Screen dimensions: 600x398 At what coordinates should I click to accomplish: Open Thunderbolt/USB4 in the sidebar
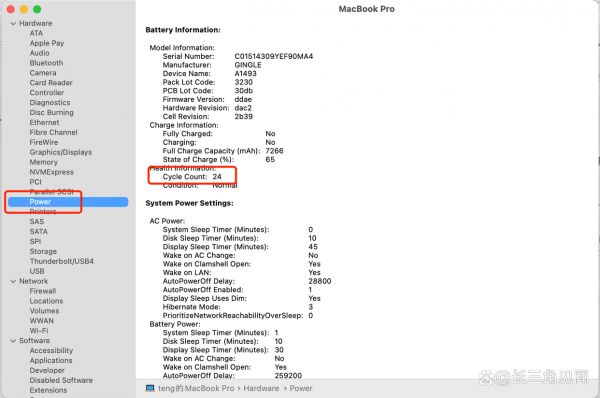(x=62, y=261)
